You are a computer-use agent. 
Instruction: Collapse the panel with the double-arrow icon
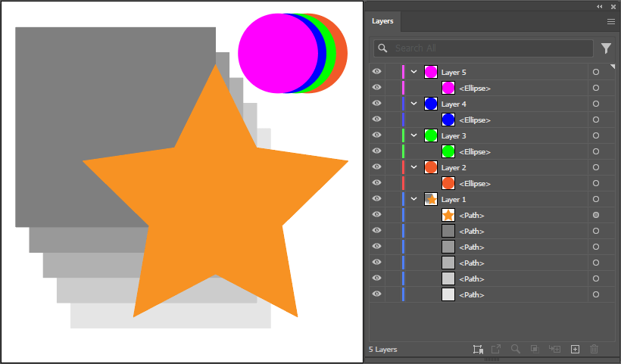pyautogui.click(x=600, y=6)
